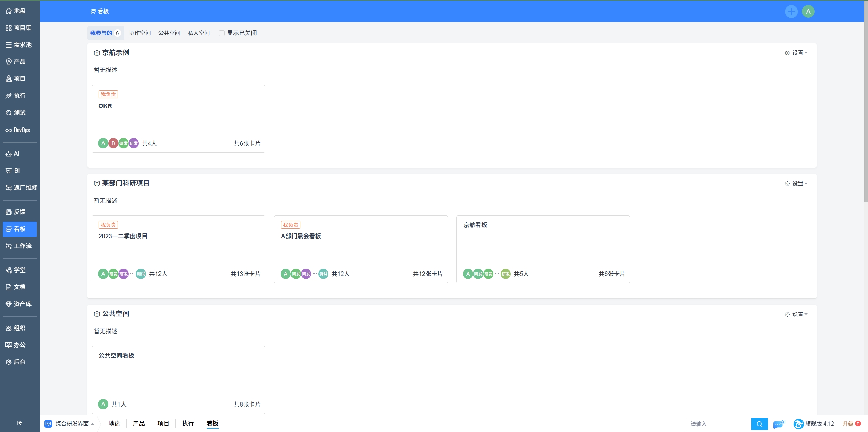This screenshot has width=868, height=432.
Task: Expand 设置 dropdown for 京航示例
Action: [x=796, y=53]
